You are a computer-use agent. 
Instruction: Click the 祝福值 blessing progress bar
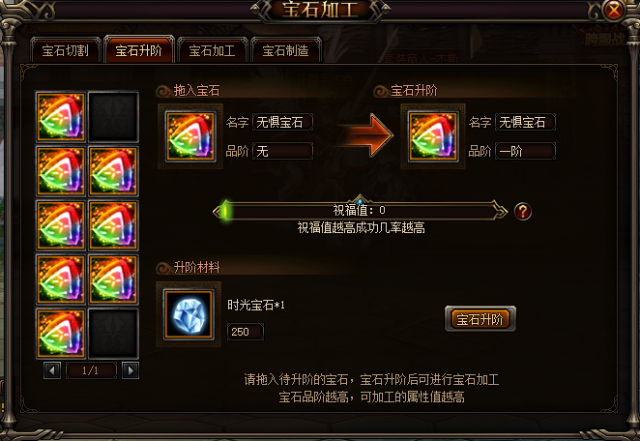click(x=360, y=211)
